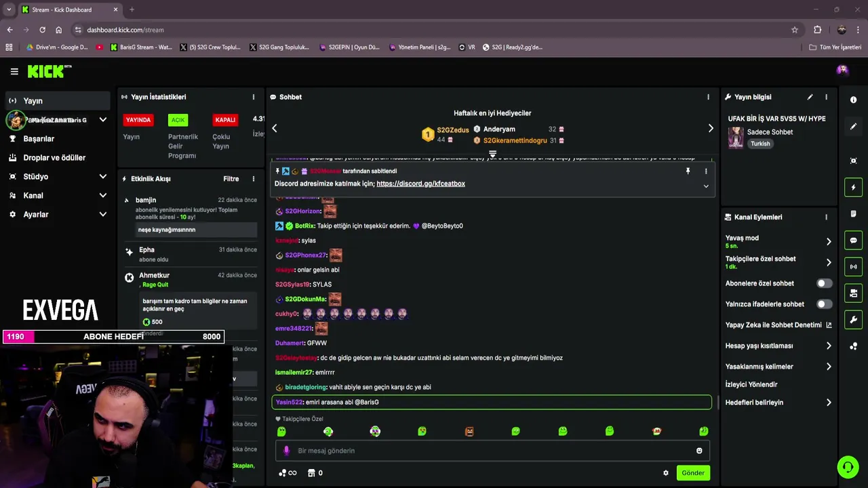Open Etkinlik Akışı three-dot menu
The height and width of the screenshot is (488, 868).
(254, 179)
